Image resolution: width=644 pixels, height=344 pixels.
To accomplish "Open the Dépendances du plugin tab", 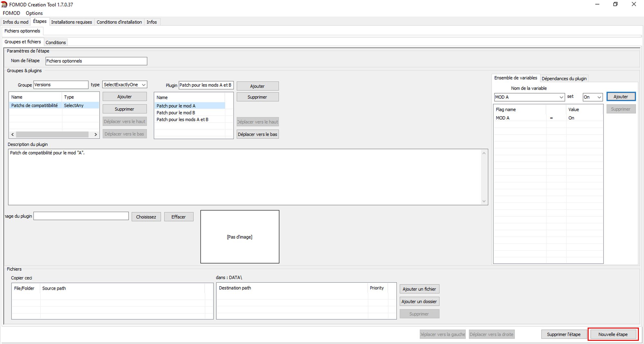I will pos(564,78).
